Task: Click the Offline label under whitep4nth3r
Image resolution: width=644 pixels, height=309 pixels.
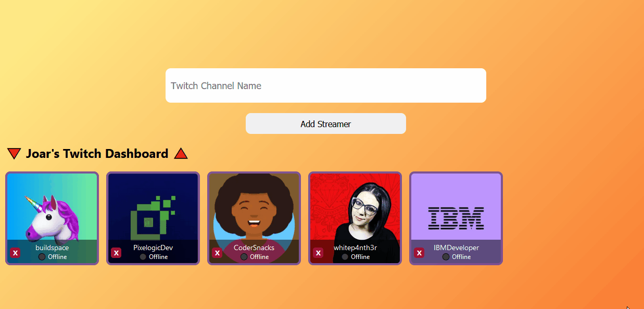Action: click(360, 257)
